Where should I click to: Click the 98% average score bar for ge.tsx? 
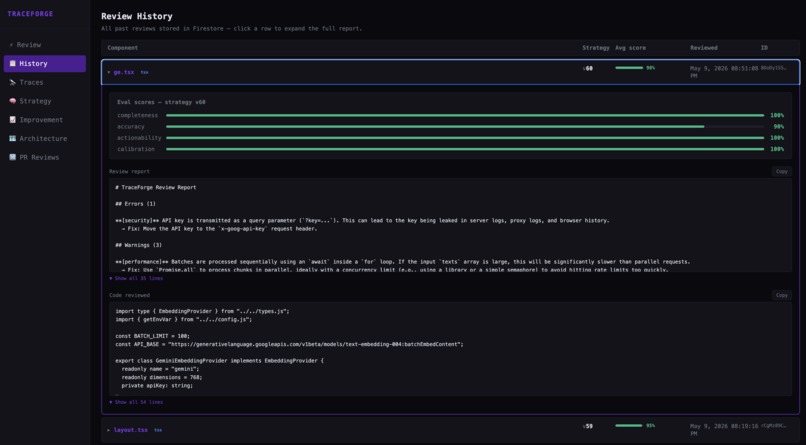pyautogui.click(x=629, y=68)
